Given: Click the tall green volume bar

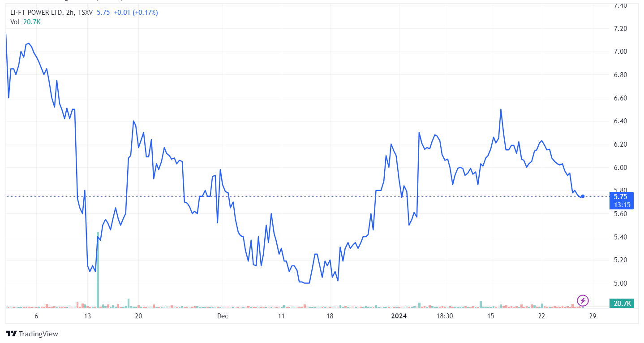Looking at the screenshot, I should (x=98, y=269).
